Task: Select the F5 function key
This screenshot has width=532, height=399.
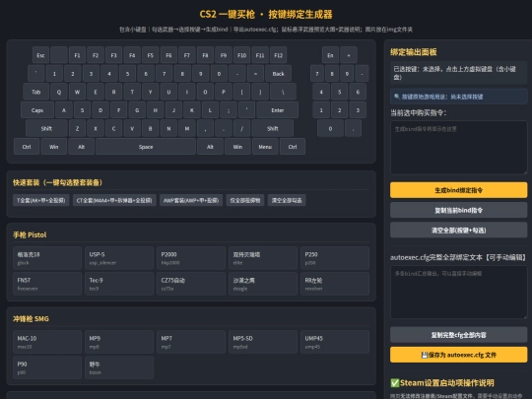Action: pyautogui.click(x=151, y=55)
